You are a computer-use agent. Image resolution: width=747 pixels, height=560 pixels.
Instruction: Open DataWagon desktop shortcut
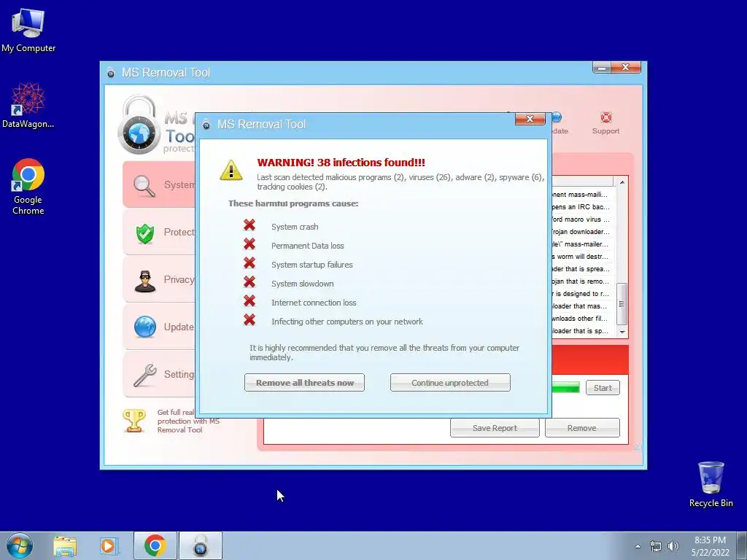(x=28, y=106)
